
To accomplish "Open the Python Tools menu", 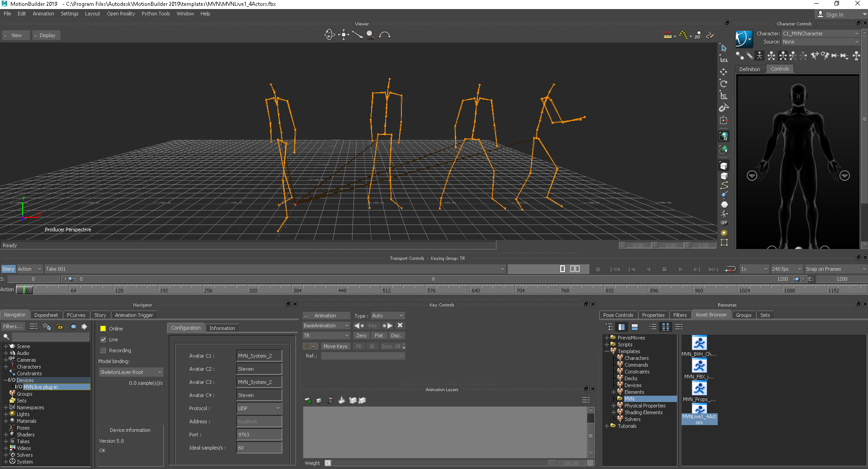I will tap(155, 14).
